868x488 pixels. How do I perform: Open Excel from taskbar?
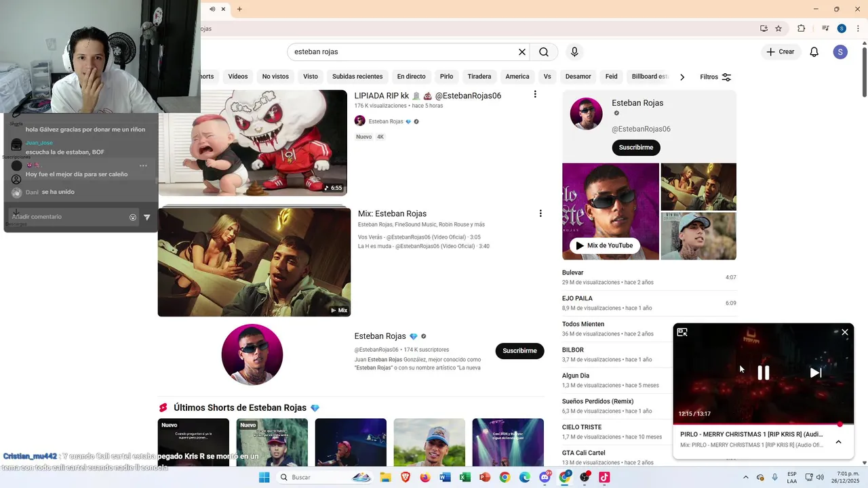pyautogui.click(x=465, y=477)
